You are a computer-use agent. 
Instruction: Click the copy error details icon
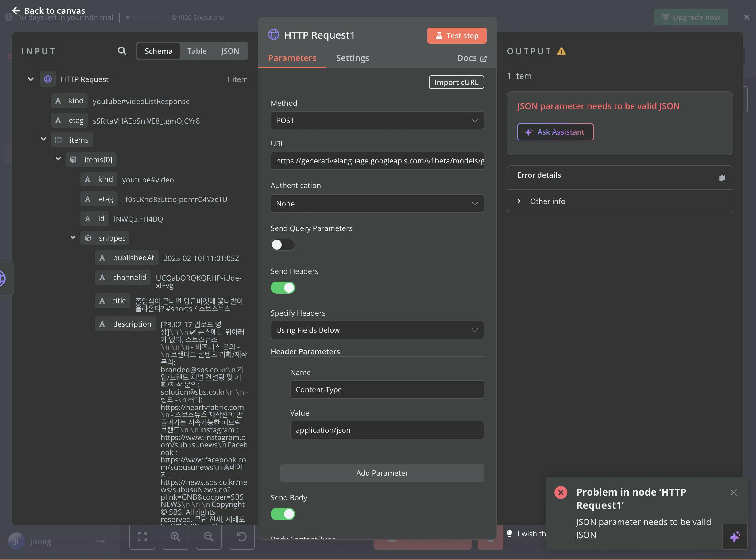(722, 178)
